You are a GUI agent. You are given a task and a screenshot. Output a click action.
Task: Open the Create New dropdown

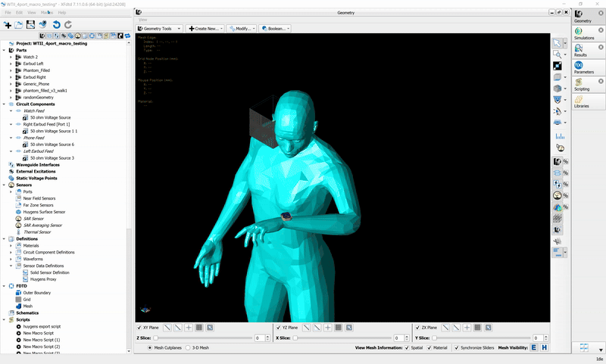[205, 29]
